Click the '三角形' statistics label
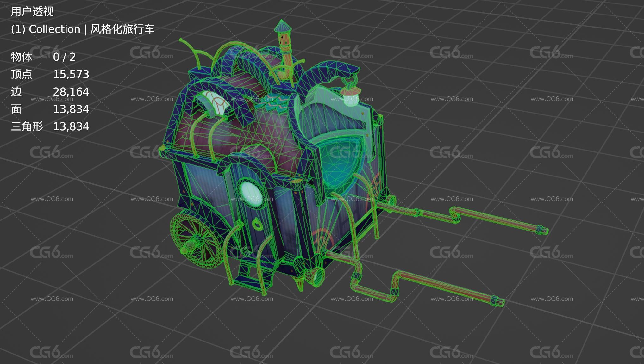 [x=27, y=126]
